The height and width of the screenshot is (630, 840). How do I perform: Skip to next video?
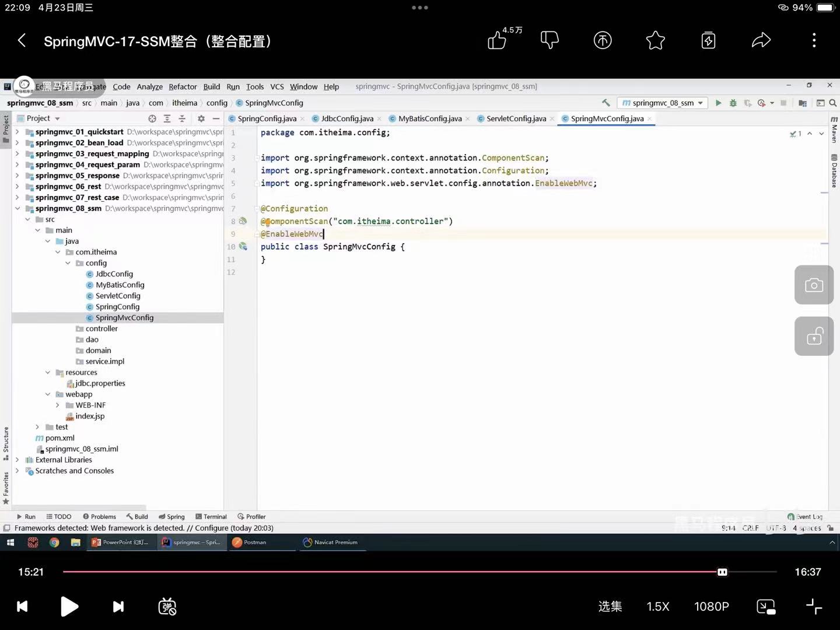pos(118,607)
